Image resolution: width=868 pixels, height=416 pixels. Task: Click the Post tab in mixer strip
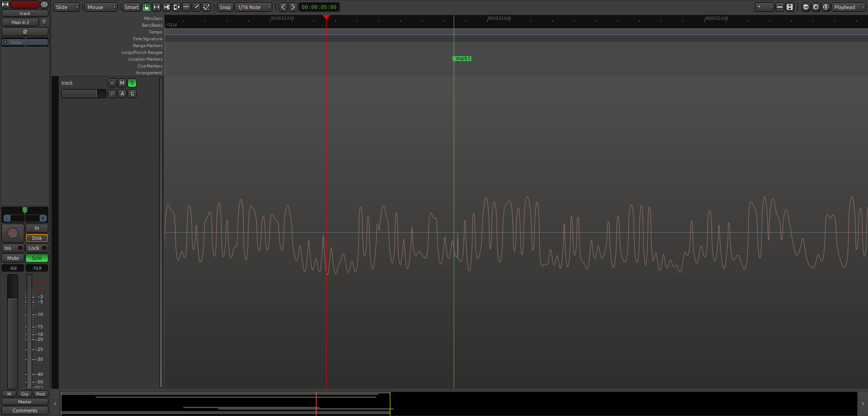coord(41,394)
